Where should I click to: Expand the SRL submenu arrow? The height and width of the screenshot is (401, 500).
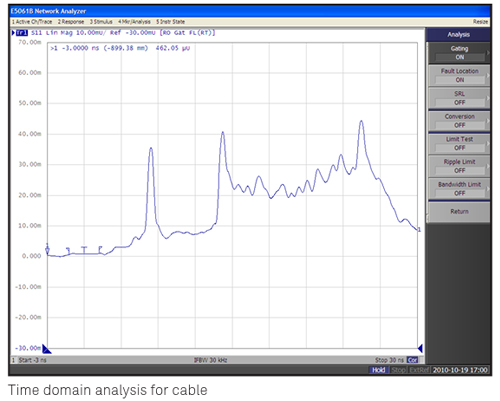click(488, 98)
